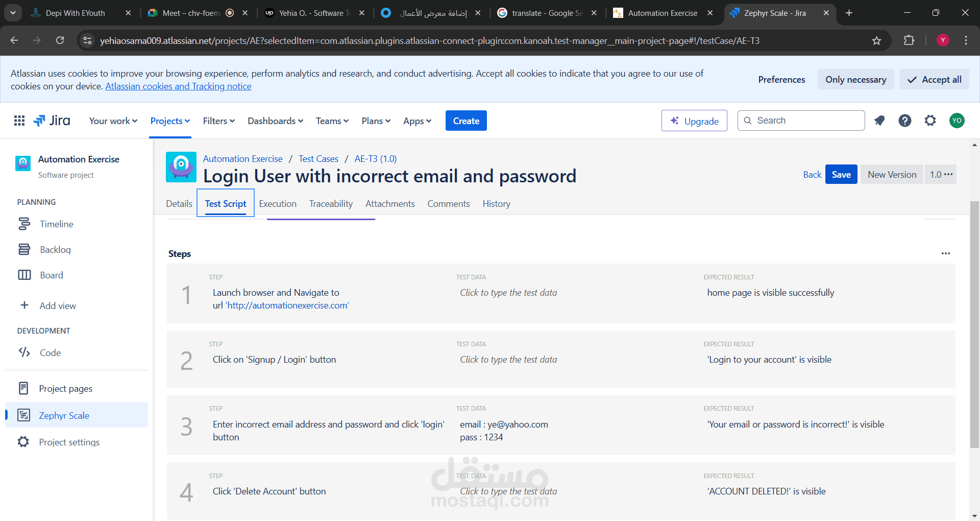Switch to the Details tab

point(179,204)
